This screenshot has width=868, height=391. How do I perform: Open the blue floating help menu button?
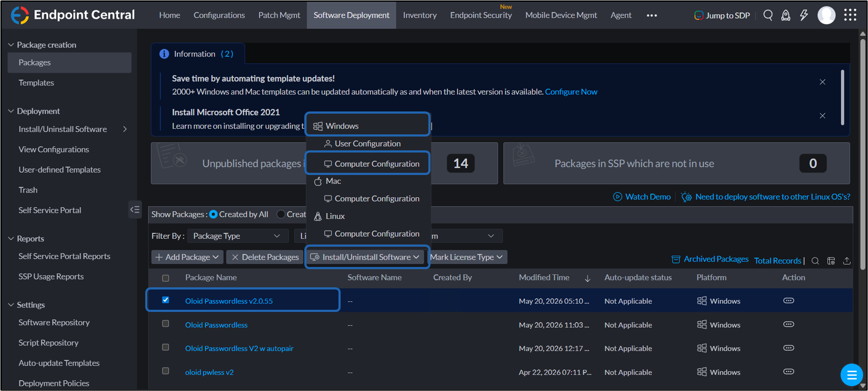point(851,375)
